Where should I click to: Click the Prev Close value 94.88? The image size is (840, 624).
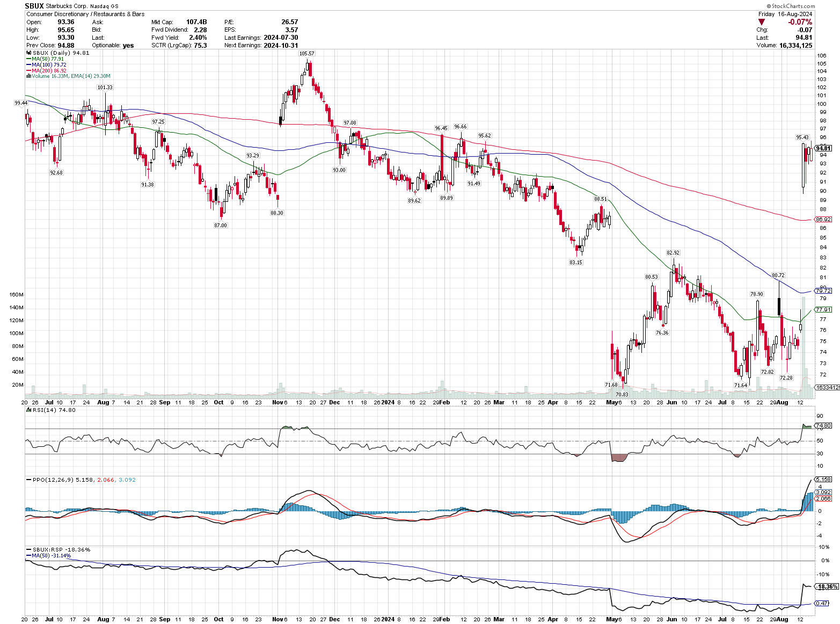click(66, 46)
